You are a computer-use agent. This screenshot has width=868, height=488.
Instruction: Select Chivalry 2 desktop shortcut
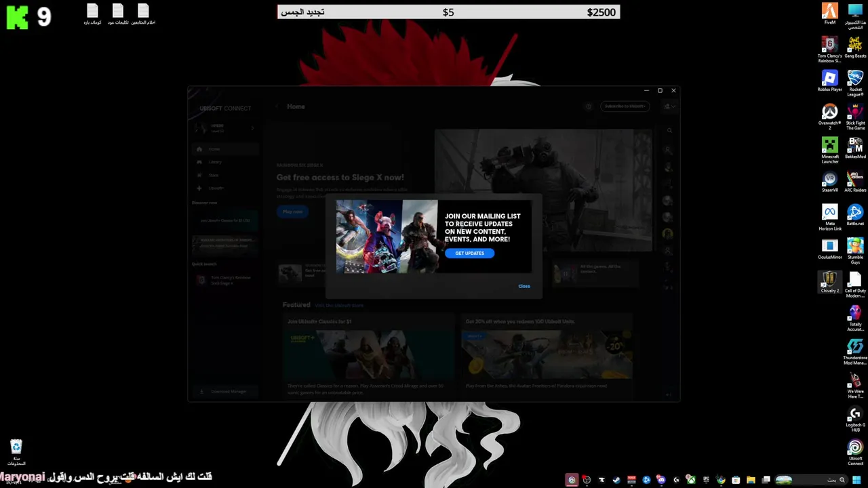coord(830,282)
